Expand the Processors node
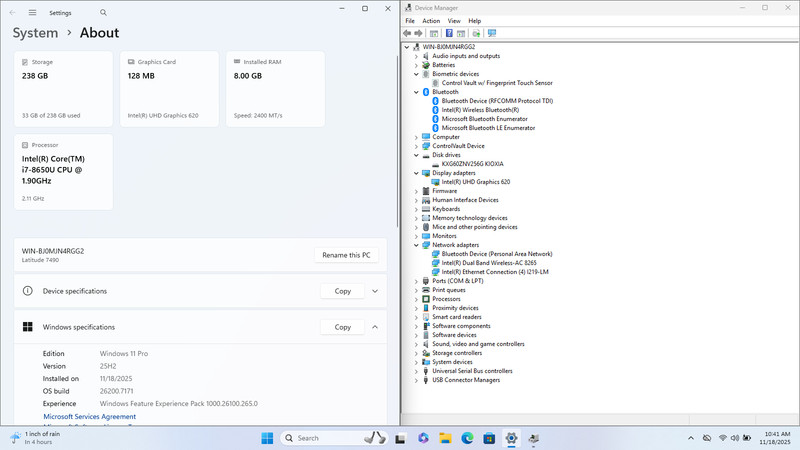Image resolution: width=800 pixels, height=450 pixels. [x=416, y=299]
